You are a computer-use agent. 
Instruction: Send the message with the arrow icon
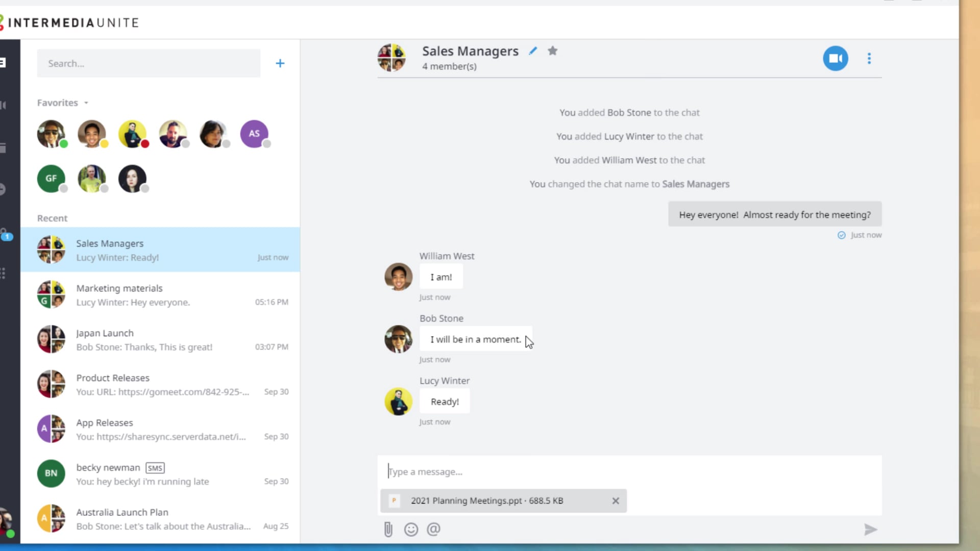(870, 530)
